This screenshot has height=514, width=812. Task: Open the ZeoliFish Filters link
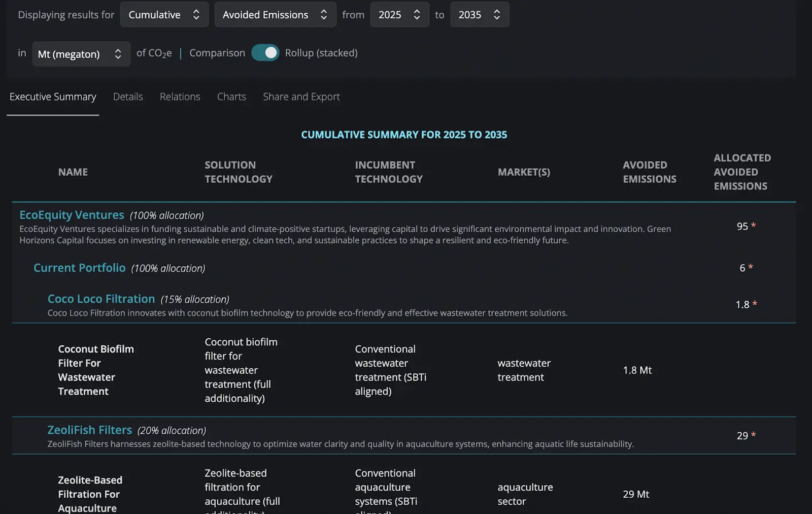(89, 430)
